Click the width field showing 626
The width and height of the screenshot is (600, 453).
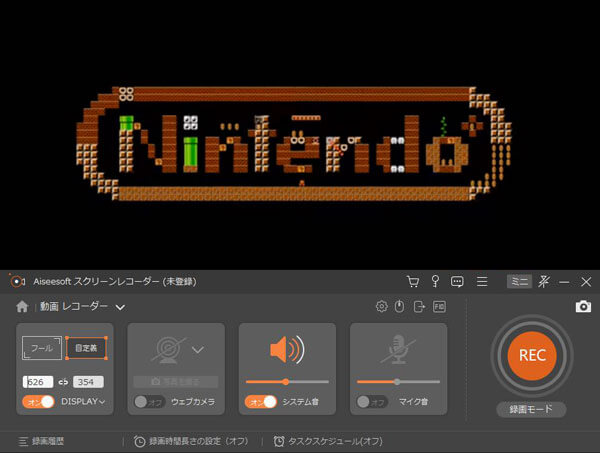[38, 382]
